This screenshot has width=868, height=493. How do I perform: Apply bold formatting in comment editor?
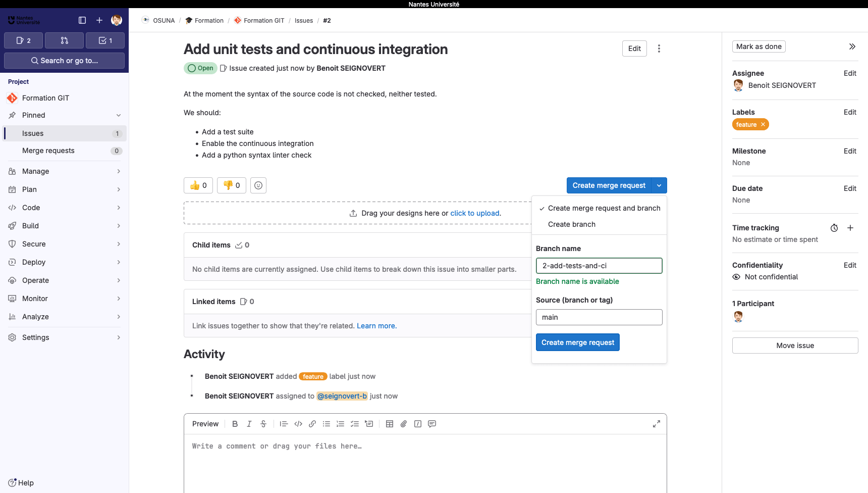[x=235, y=424]
